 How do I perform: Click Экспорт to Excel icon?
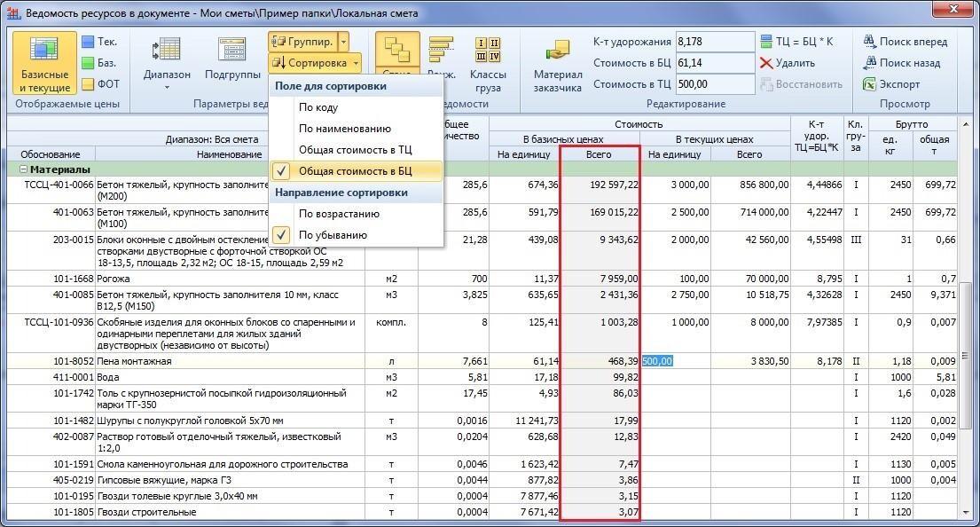coord(870,84)
